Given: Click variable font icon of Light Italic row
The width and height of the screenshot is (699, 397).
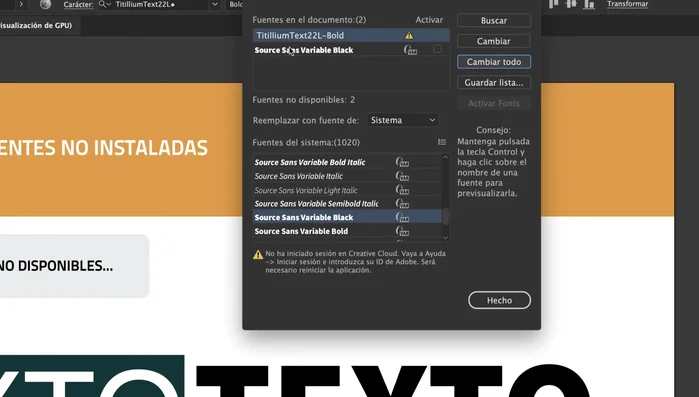Looking at the screenshot, I should tap(403, 190).
